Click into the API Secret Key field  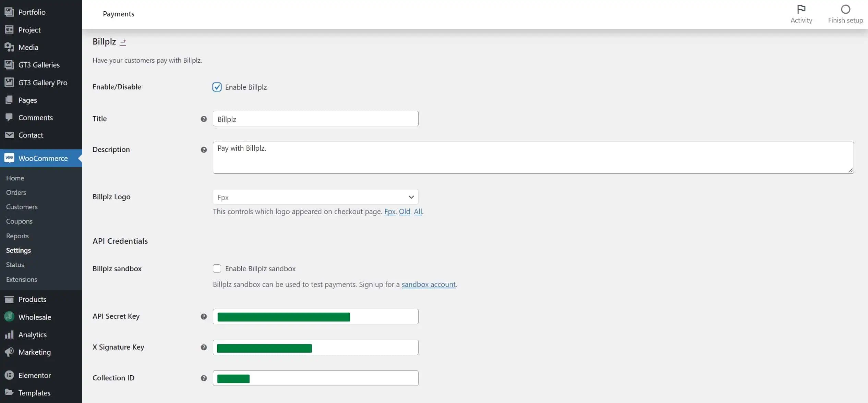tap(315, 316)
